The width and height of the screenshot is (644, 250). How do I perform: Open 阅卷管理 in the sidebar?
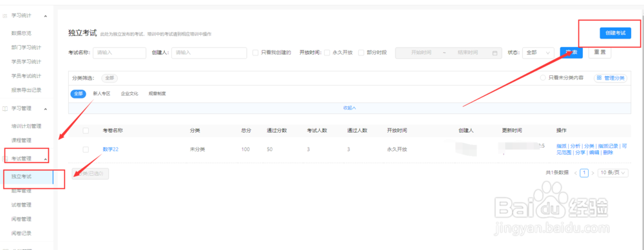click(21, 219)
